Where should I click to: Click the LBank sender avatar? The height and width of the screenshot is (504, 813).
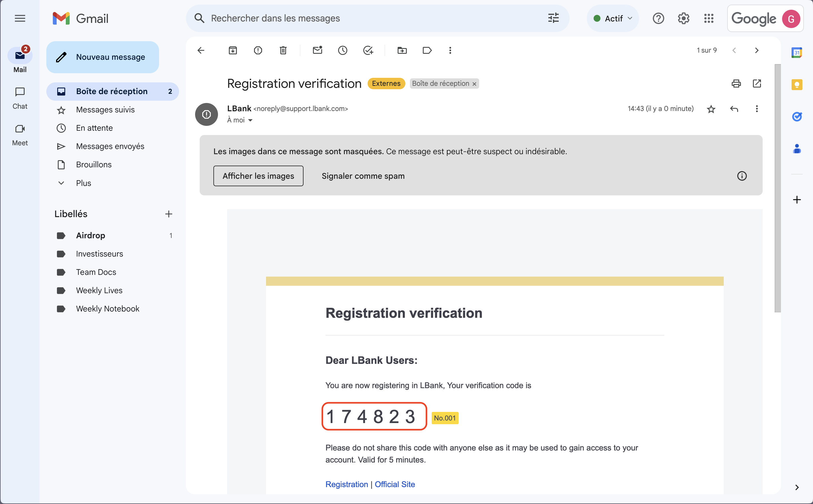(x=206, y=114)
